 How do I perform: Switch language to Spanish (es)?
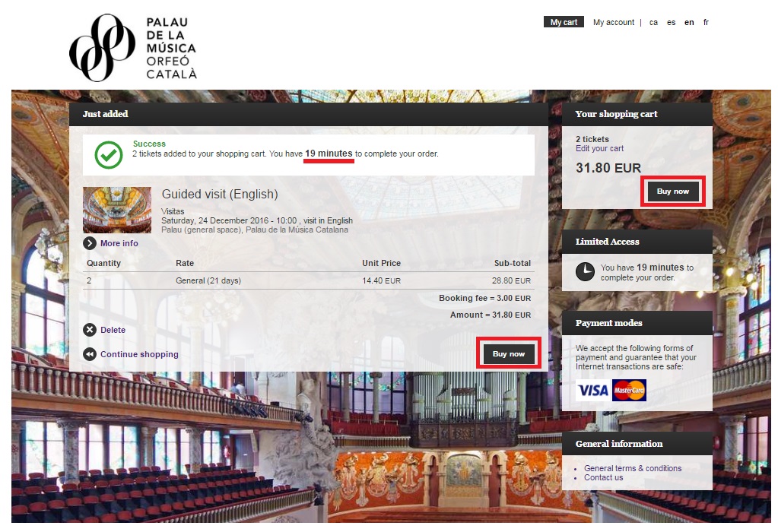coord(672,22)
